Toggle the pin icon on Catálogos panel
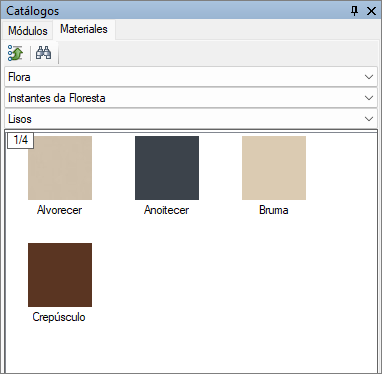The image size is (382, 374). coord(354,11)
